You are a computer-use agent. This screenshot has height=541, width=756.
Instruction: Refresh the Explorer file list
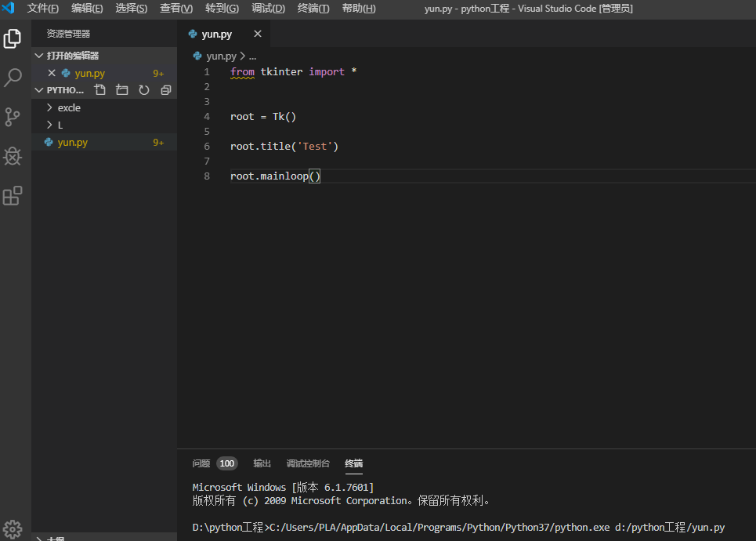click(143, 89)
